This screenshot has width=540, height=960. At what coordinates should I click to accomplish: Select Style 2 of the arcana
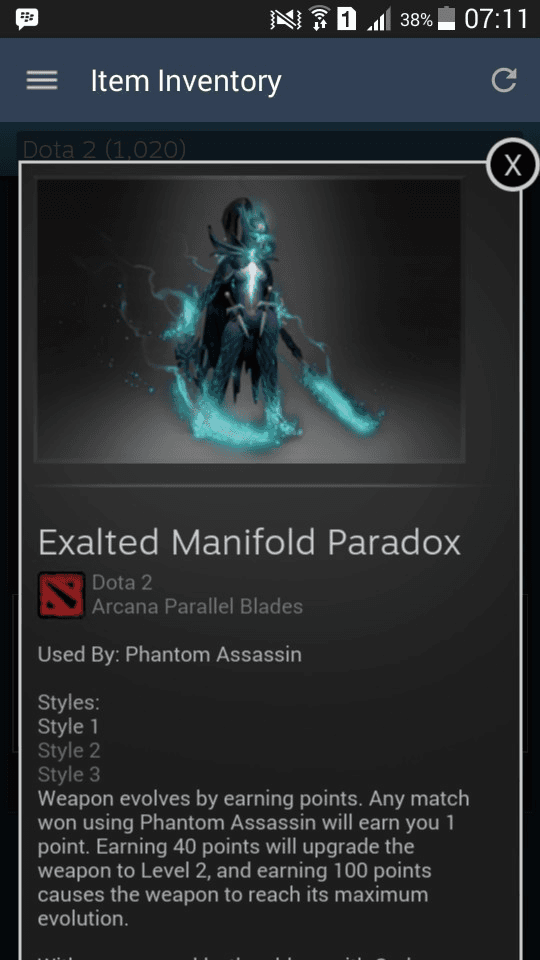(x=69, y=750)
